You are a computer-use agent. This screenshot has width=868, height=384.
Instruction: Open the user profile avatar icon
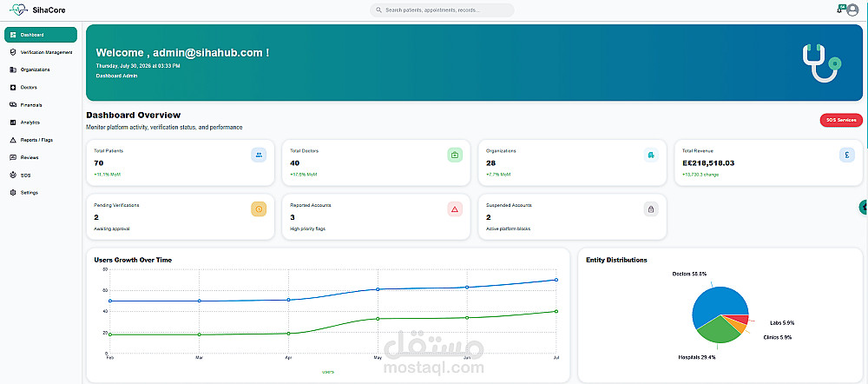(852, 10)
